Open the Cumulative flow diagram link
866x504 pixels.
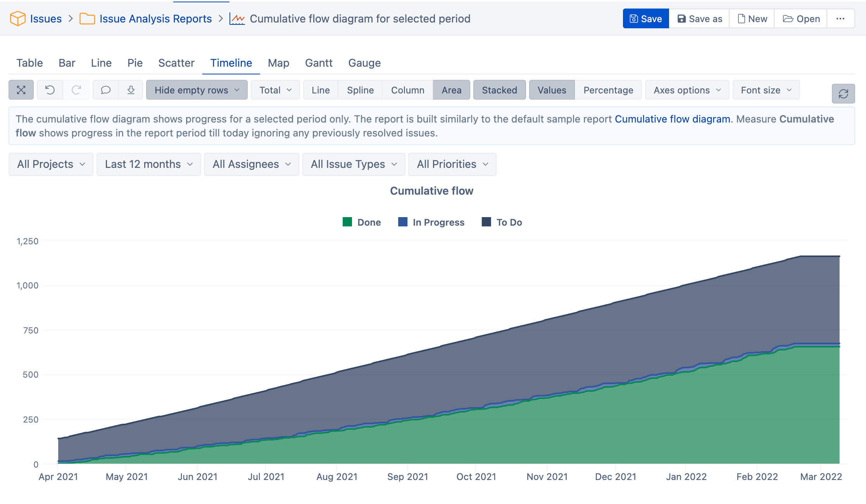point(673,119)
